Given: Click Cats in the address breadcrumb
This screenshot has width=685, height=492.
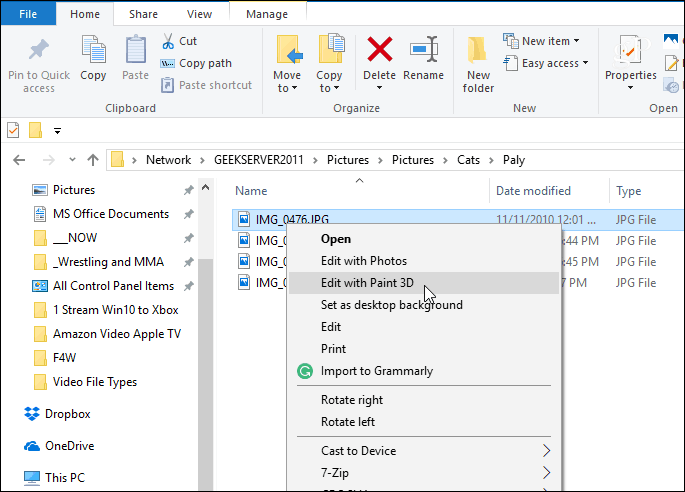Looking at the screenshot, I should point(468,160).
